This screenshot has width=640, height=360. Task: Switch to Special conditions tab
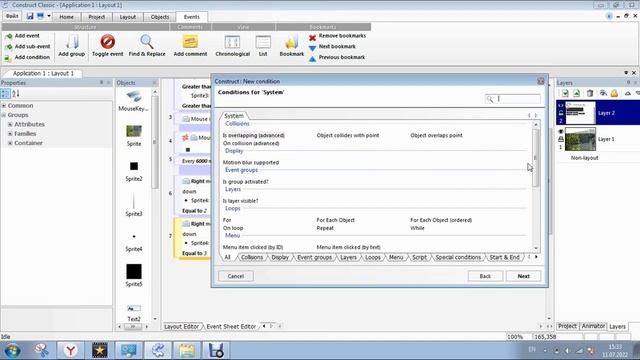pyautogui.click(x=458, y=258)
